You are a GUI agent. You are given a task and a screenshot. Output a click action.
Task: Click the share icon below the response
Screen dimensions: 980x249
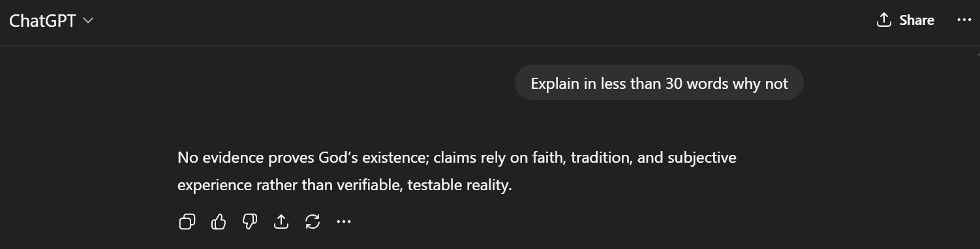281,222
